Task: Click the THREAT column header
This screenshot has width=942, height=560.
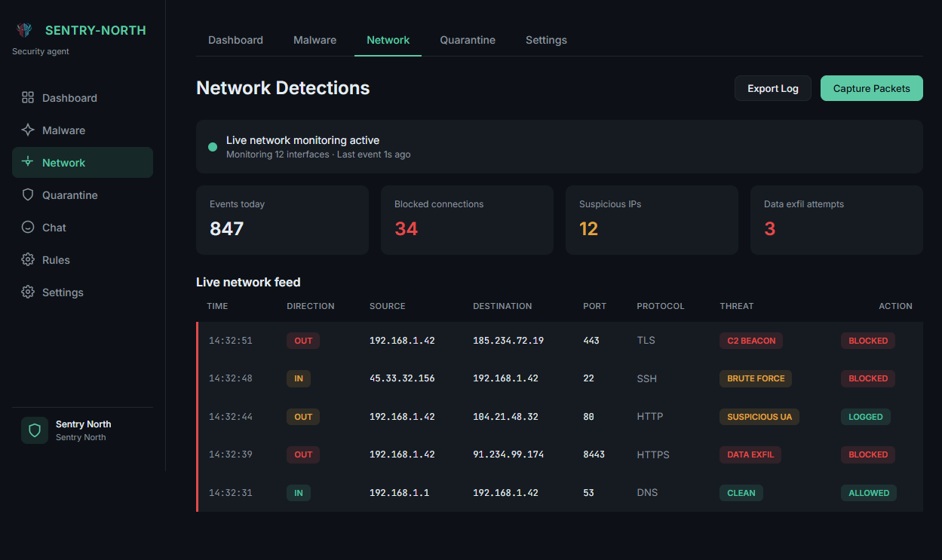Action: coord(736,306)
